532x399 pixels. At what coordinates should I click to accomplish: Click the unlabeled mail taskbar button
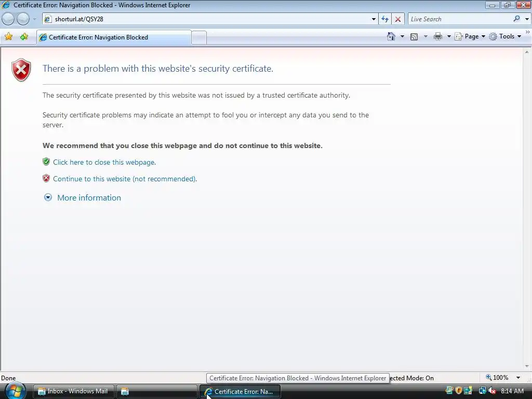pos(157,391)
